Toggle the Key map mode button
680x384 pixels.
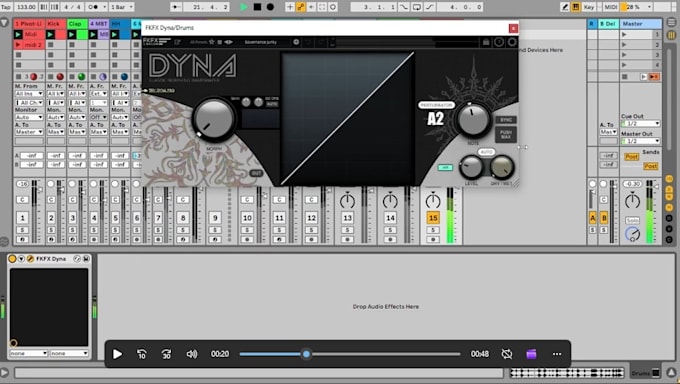pyautogui.click(x=589, y=7)
